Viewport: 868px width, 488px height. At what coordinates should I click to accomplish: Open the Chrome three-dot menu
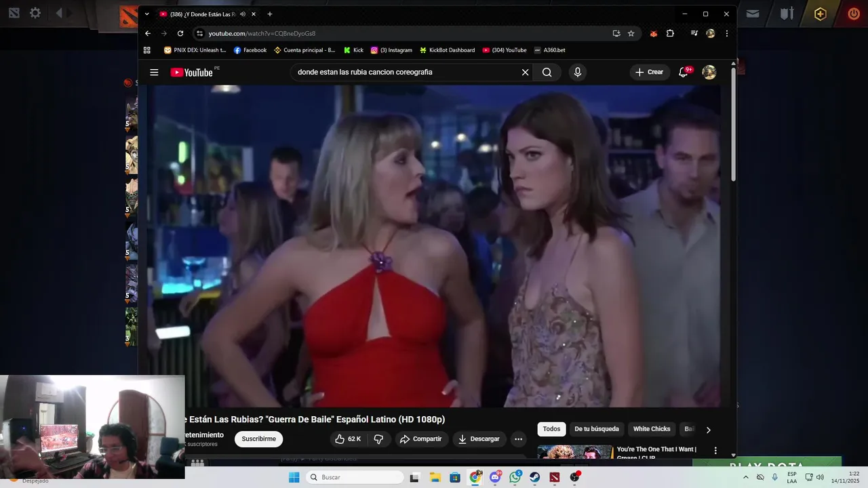click(x=726, y=33)
